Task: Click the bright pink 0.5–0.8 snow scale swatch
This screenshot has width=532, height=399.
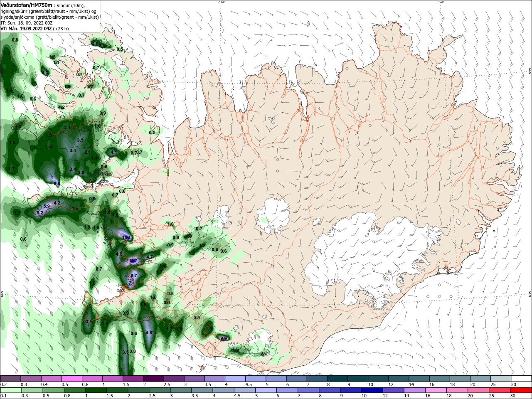Action: (71, 379)
